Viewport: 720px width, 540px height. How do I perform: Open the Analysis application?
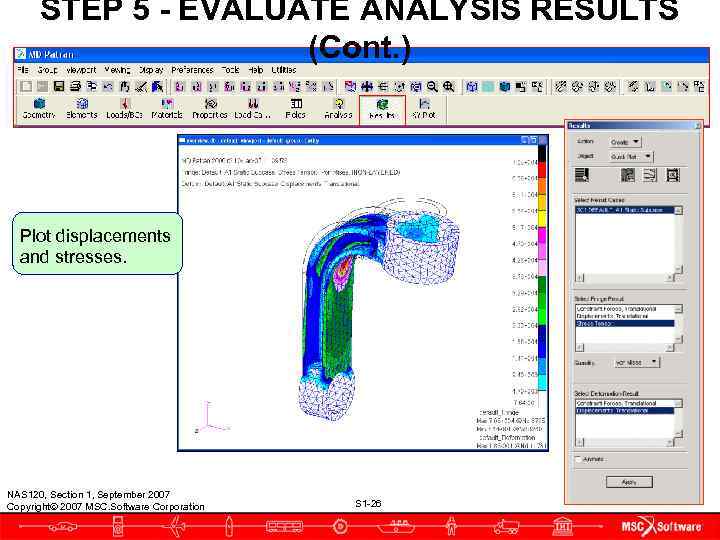tap(338, 109)
